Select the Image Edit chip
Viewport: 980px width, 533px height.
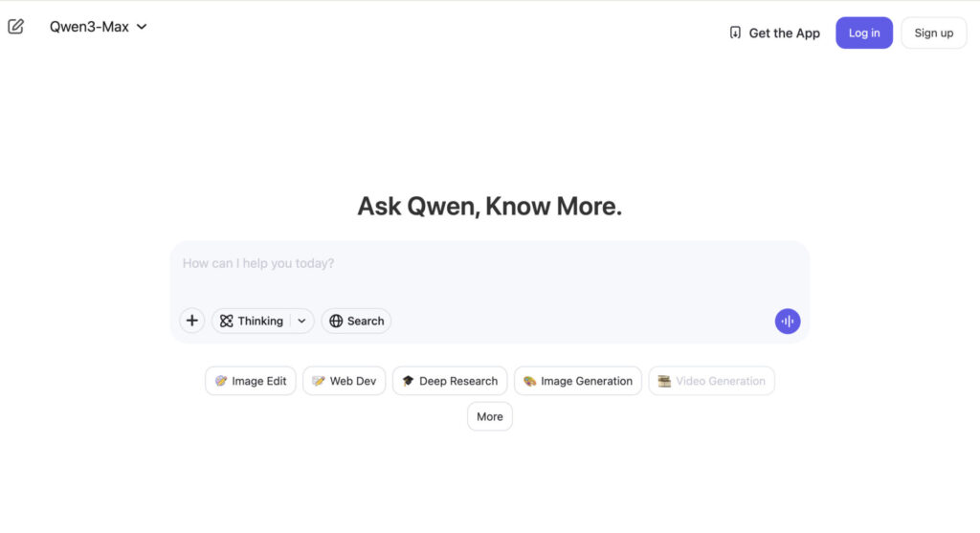[251, 381]
